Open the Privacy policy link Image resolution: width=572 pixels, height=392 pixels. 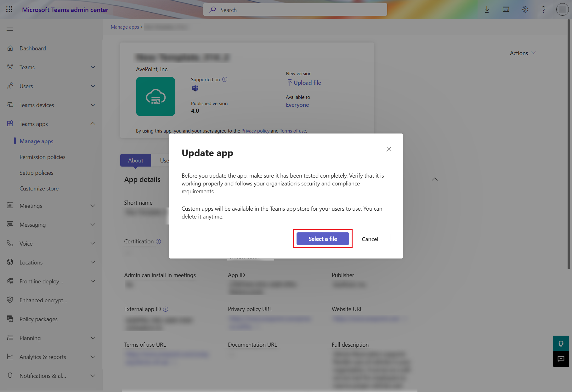click(255, 131)
